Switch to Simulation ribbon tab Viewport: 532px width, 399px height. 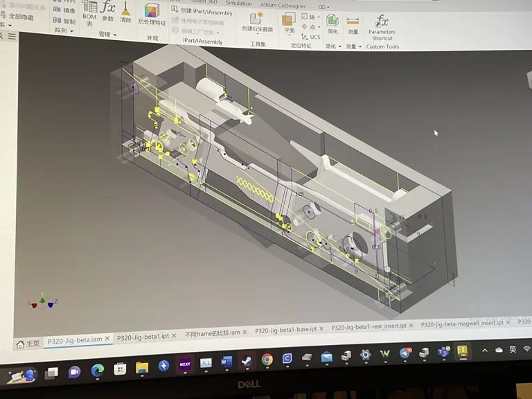coord(239,3)
